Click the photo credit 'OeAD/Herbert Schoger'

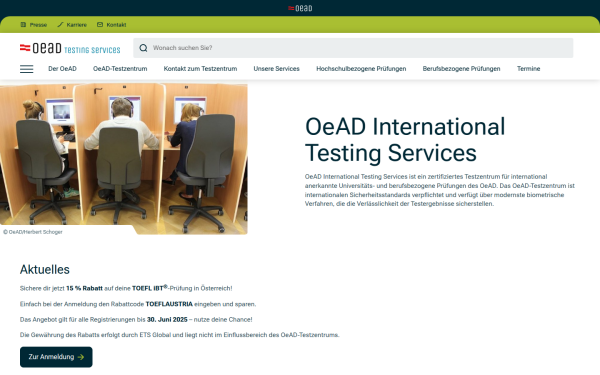click(x=33, y=232)
